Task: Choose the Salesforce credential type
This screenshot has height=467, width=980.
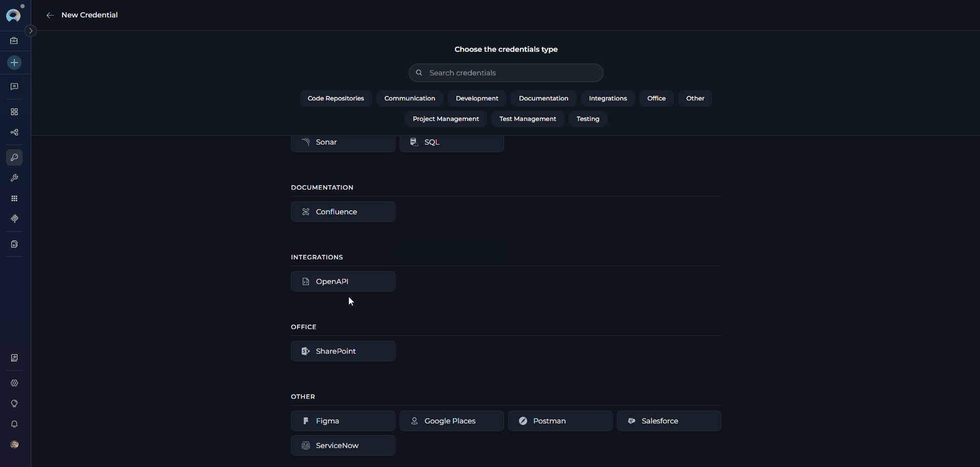Action: (669, 421)
